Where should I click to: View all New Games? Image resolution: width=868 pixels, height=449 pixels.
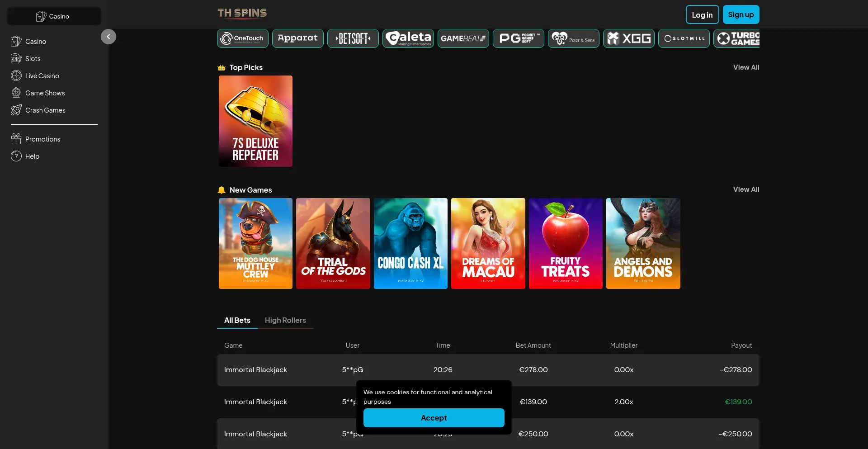click(x=746, y=189)
